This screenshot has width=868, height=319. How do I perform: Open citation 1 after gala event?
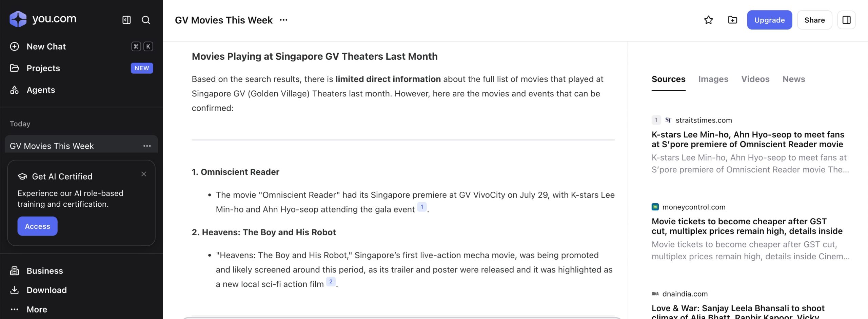(x=422, y=207)
